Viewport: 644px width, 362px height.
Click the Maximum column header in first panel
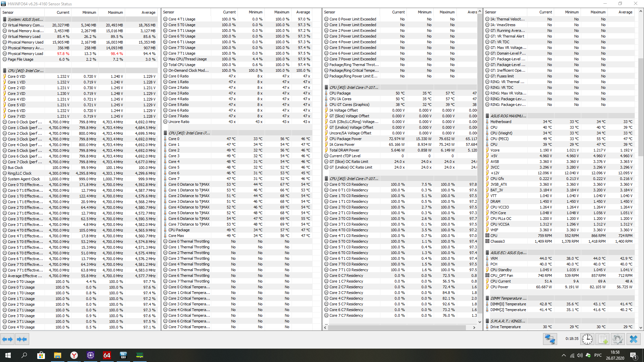(x=115, y=12)
